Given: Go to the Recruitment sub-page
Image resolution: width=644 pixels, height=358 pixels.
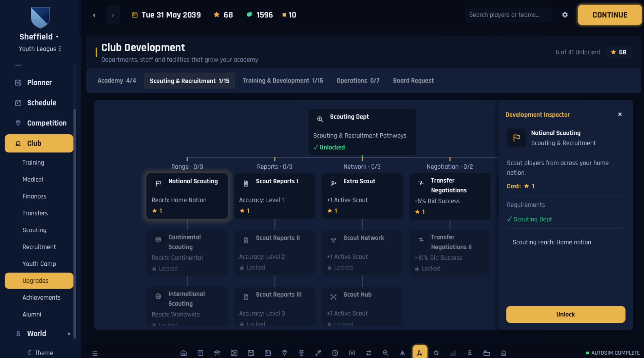Looking at the screenshot, I should (x=39, y=247).
